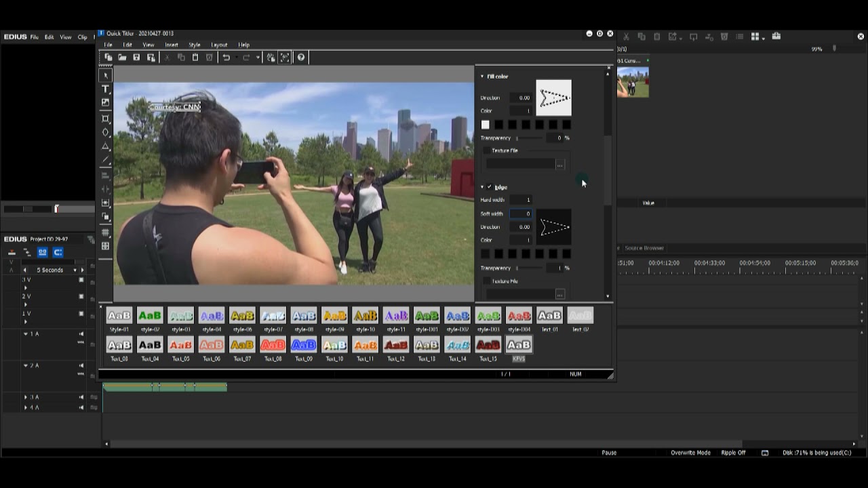Viewport: 868px width, 488px height.
Task: Click the preview text style icon in toolbar
Action: (x=271, y=58)
